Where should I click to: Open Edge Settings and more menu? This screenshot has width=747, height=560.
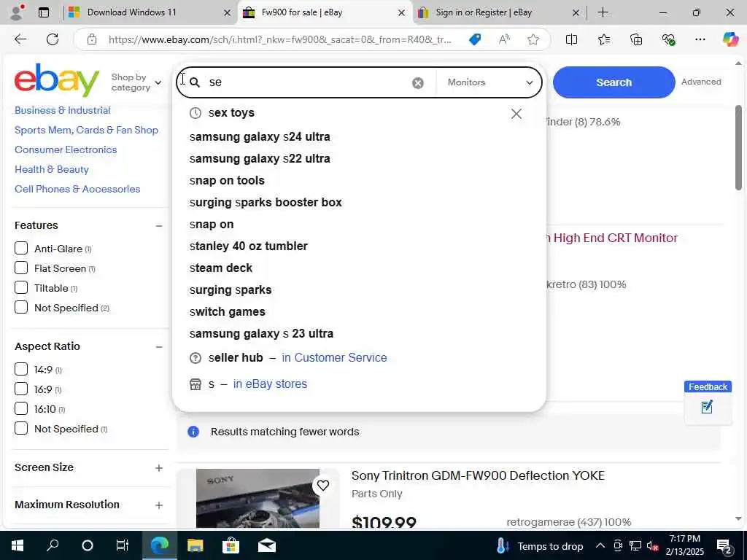(700, 39)
